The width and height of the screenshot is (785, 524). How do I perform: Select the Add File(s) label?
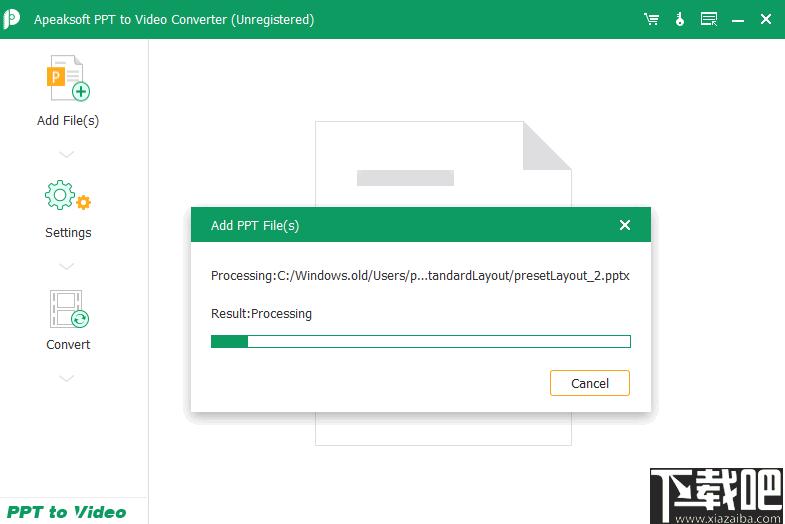click(x=68, y=121)
